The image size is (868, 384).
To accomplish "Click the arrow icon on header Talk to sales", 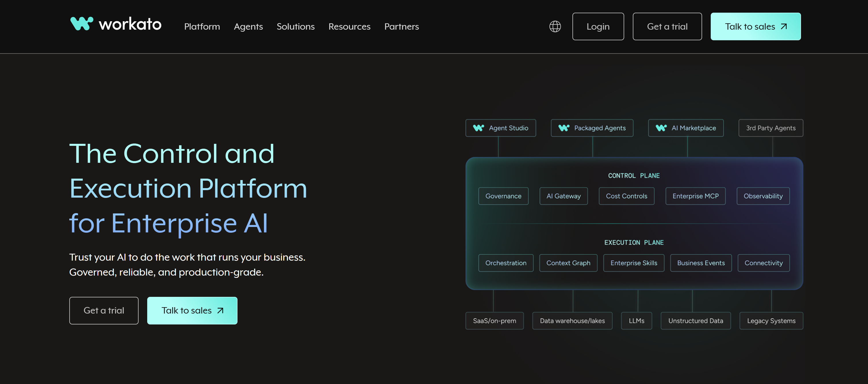I will 784,26.
